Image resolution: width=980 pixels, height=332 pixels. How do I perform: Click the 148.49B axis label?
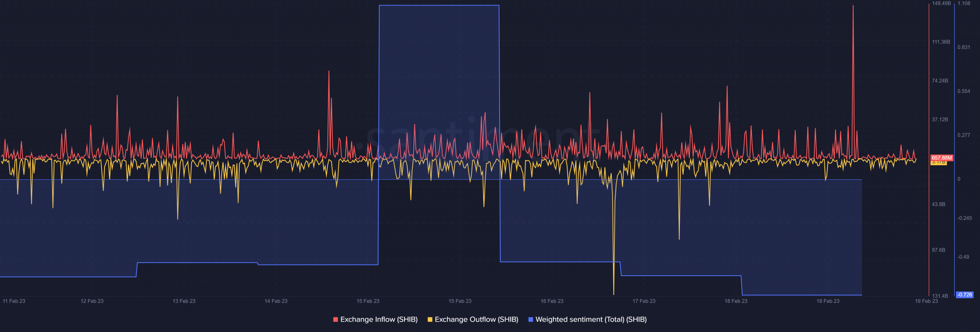point(941,3)
